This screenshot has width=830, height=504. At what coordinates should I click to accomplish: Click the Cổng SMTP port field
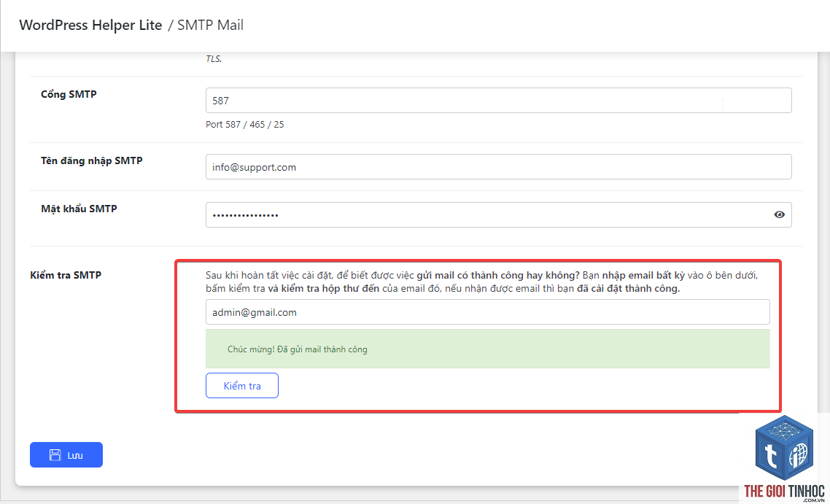(499, 100)
